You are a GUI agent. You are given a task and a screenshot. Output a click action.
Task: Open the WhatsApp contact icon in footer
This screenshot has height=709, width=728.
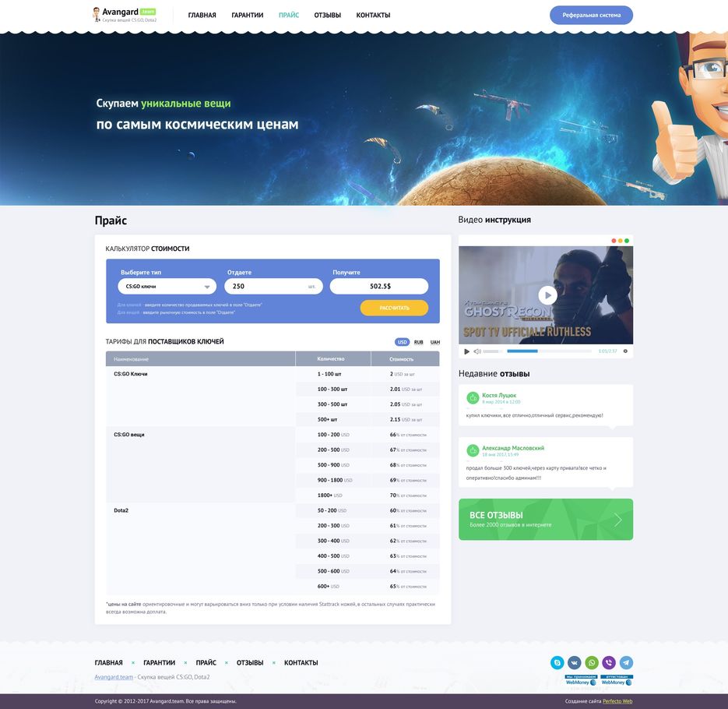click(x=592, y=662)
